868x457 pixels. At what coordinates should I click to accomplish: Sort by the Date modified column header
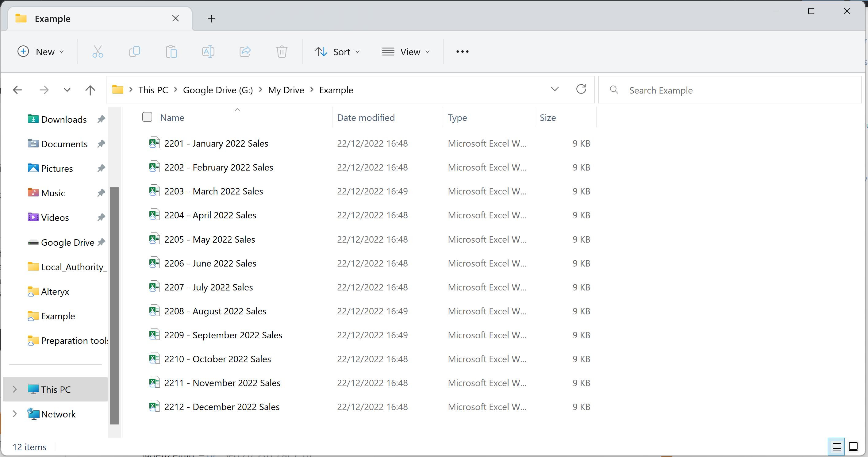[366, 117]
